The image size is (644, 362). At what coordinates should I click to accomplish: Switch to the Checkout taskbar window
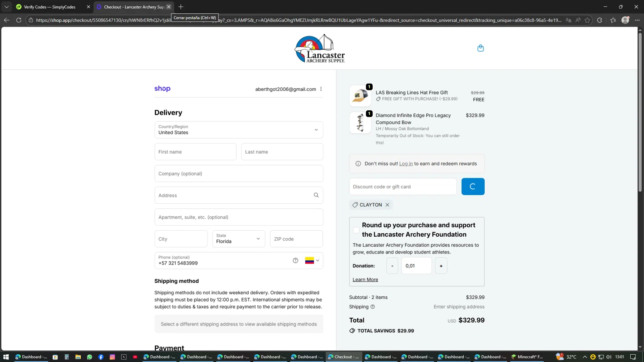(343, 357)
